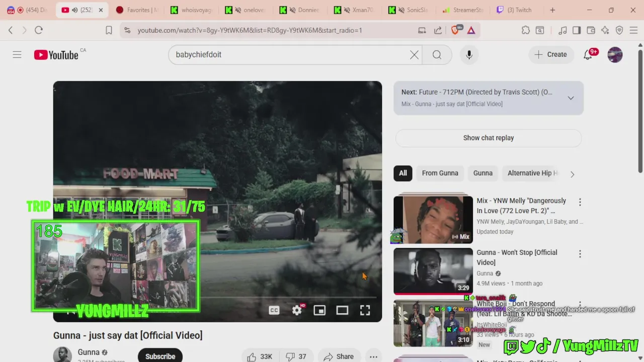This screenshot has width=644, height=362.
Task: Open Gunna Won't Stop video thumbnail
Action: click(433, 271)
